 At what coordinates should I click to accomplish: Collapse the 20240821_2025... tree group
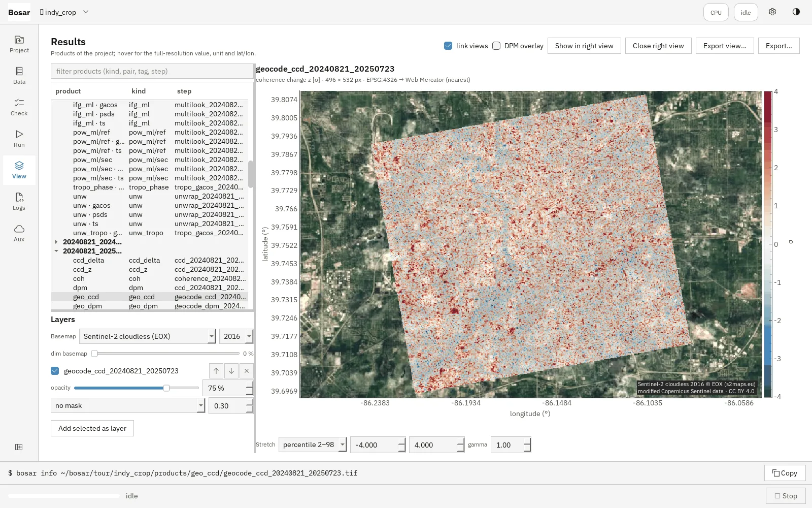(x=56, y=251)
